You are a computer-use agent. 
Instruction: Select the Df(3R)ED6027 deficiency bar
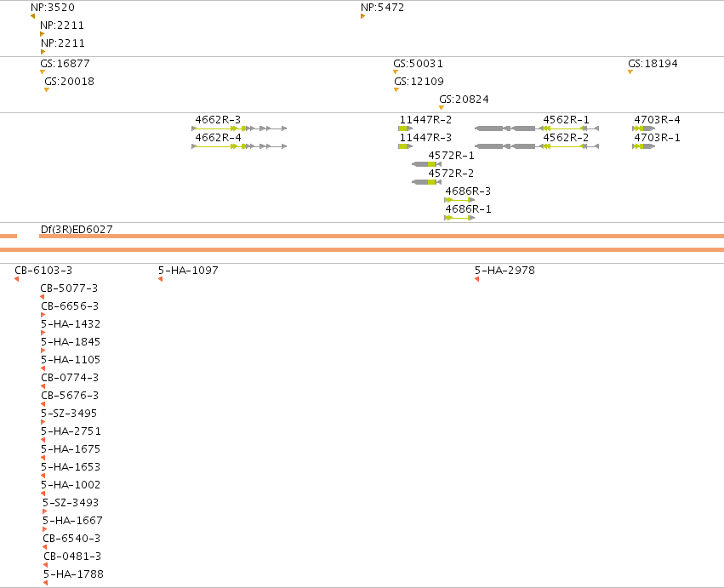click(381, 236)
